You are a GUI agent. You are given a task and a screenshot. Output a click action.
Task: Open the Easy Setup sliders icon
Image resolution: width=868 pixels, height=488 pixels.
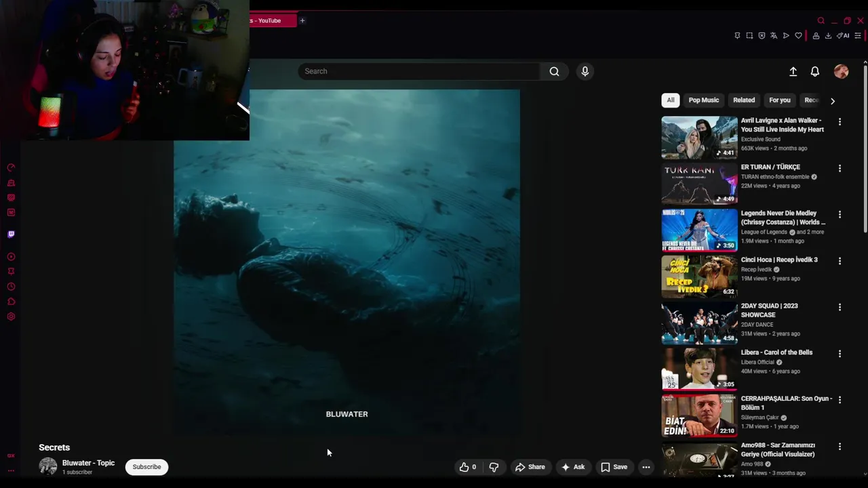(x=858, y=35)
